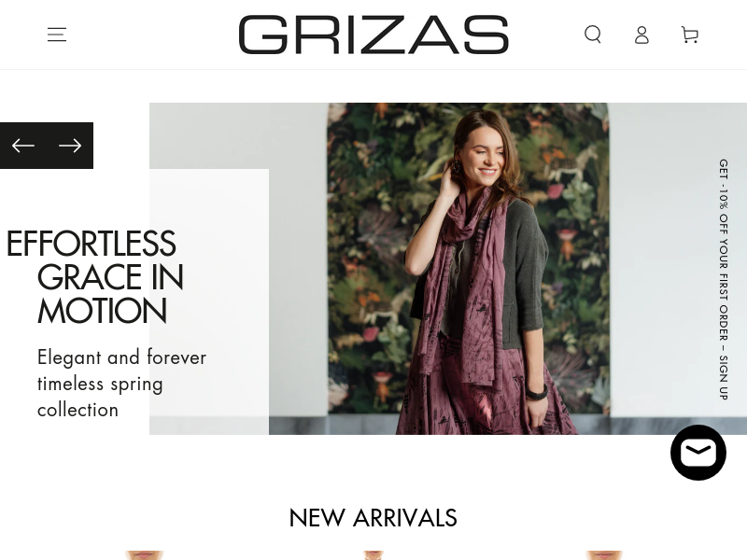Click the NEW ARRIVALS section heading
This screenshot has width=747, height=560.
tap(373, 518)
